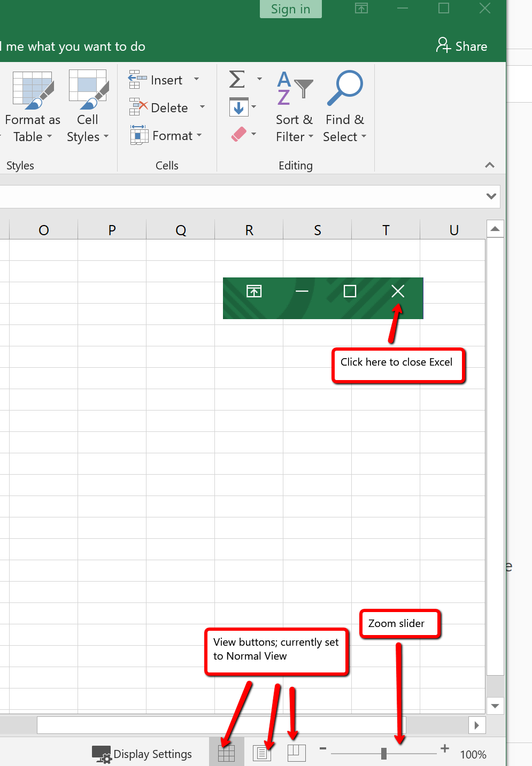This screenshot has height=766, width=532.
Task: Collapse the ribbon with the chevron
Action: [489, 165]
